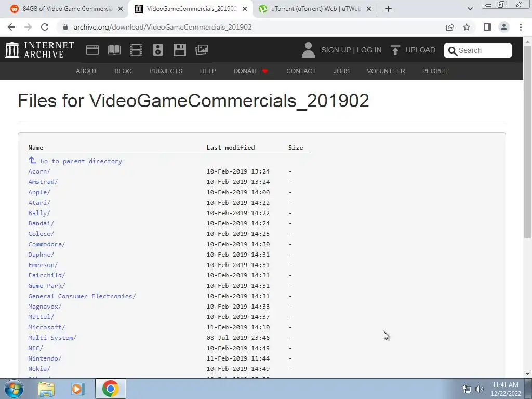Open the Commodore/ folder

46,244
